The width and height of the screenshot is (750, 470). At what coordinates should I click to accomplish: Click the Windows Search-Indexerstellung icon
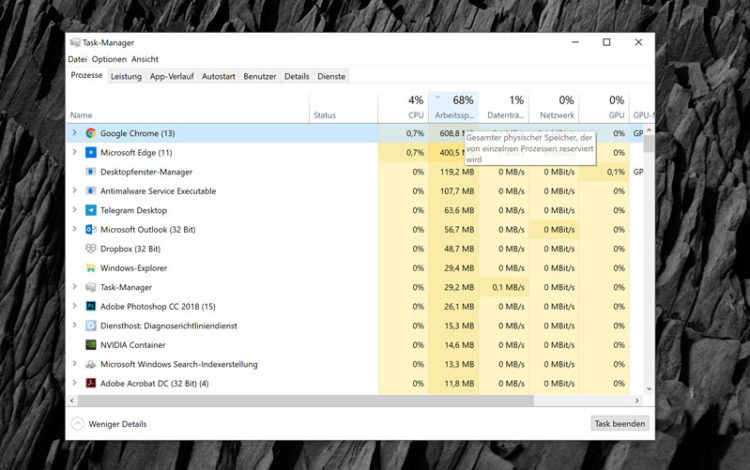click(90, 364)
